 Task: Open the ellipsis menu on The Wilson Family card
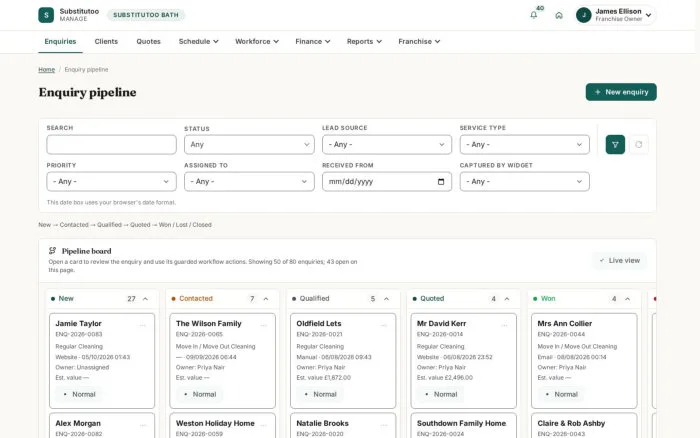263,325
